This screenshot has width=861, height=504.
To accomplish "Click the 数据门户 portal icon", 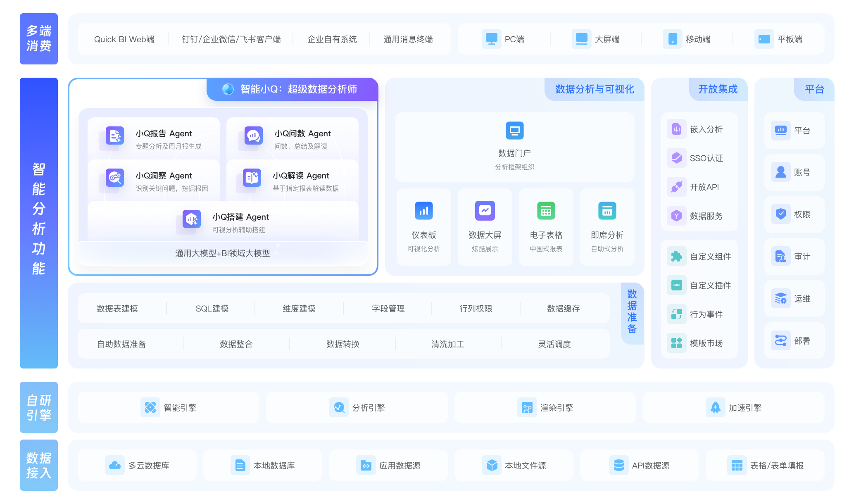I will click(514, 131).
